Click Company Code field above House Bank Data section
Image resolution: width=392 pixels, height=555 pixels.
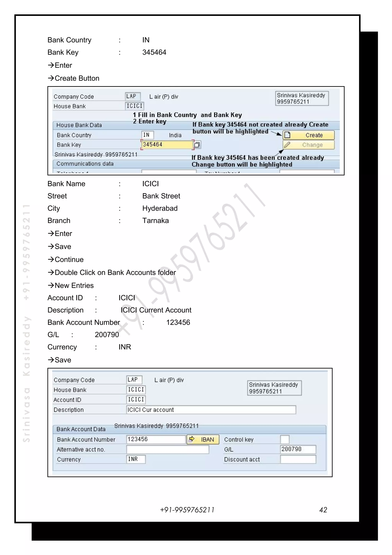133,96
